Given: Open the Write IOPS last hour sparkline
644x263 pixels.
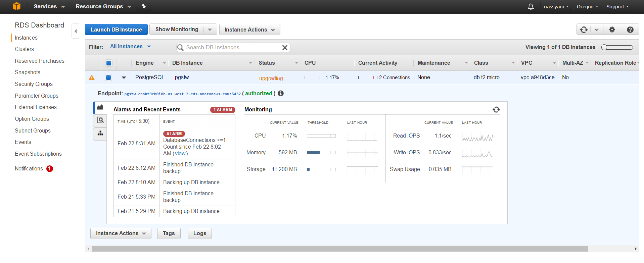Looking at the screenshot, I should 477,154.
